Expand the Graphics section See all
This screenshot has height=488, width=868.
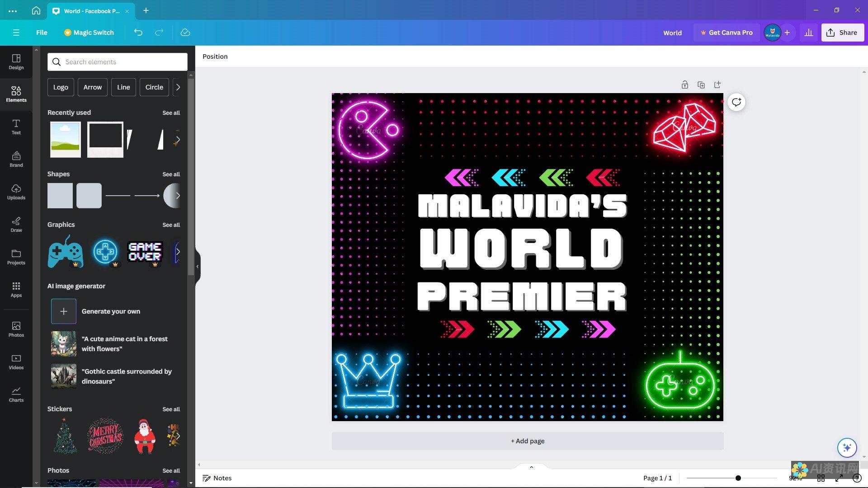171,225
